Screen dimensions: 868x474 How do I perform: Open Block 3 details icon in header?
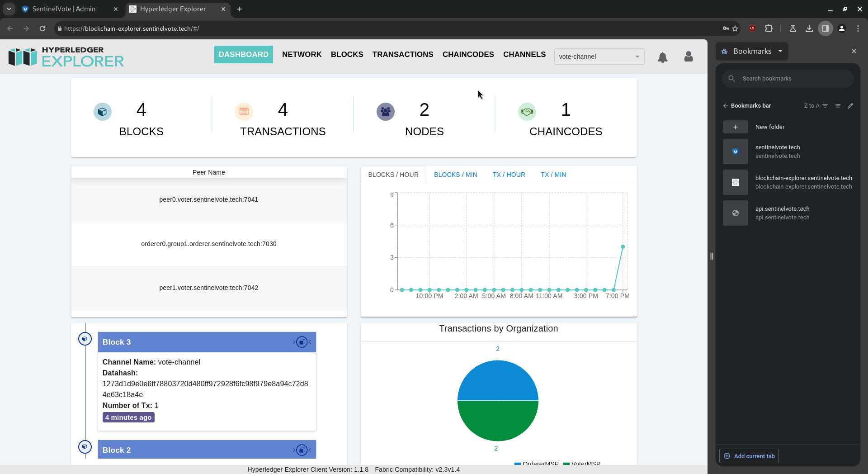pos(302,342)
